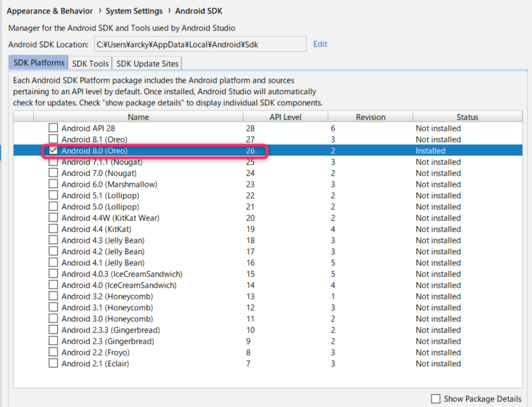Select the SDK Platforms tab
The image size is (532, 407).
[39, 63]
